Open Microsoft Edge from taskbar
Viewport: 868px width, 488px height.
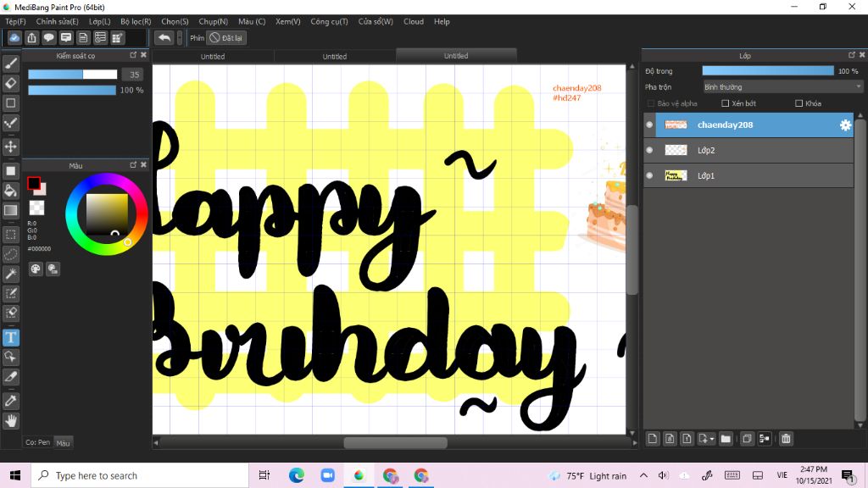296,475
